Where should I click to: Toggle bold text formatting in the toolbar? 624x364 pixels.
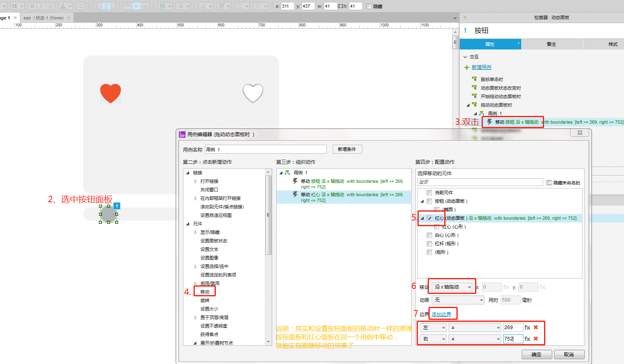point(32,6)
